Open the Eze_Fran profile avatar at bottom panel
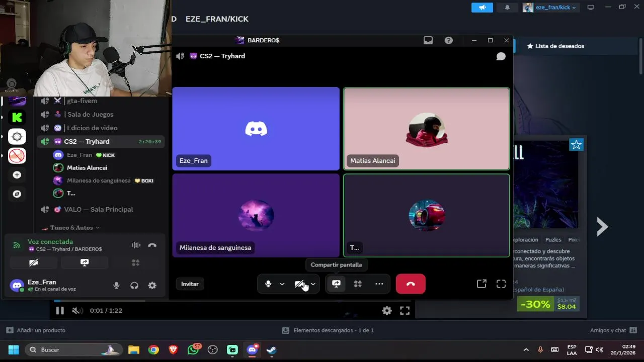Image resolution: width=644 pixels, height=362 pixels. click(x=17, y=286)
